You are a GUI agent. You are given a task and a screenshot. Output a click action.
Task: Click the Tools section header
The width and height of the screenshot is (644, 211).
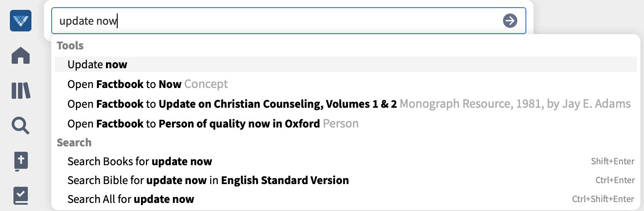point(70,45)
